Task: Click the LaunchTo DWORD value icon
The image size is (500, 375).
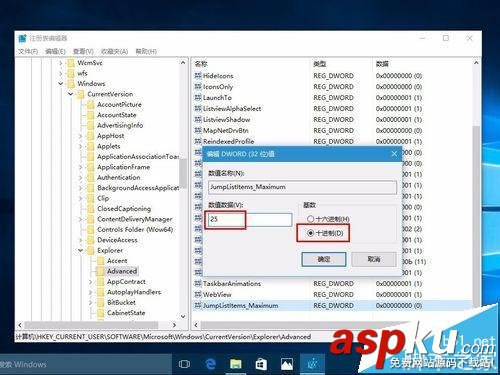Action: click(198, 98)
